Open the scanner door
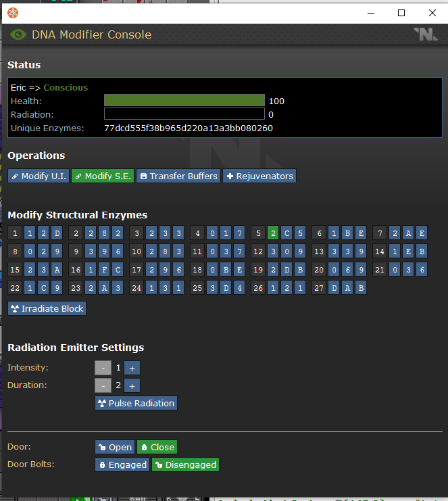 click(115, 447)
